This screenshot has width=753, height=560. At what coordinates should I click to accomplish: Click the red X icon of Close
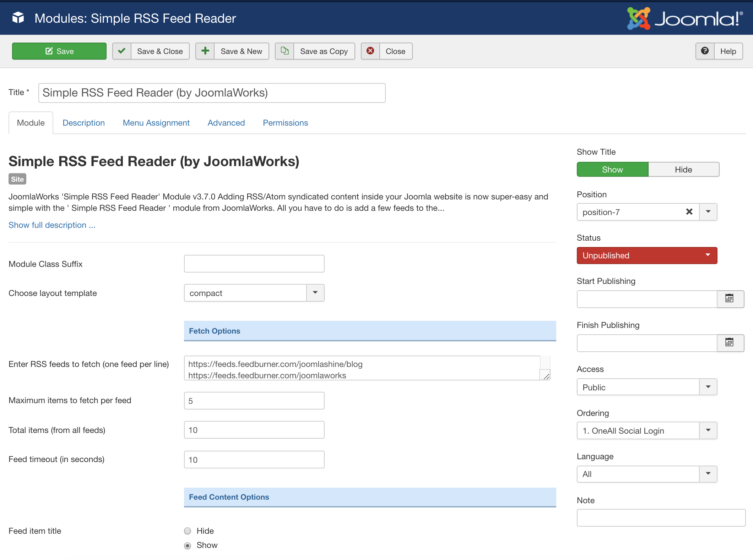click(370, 51)
